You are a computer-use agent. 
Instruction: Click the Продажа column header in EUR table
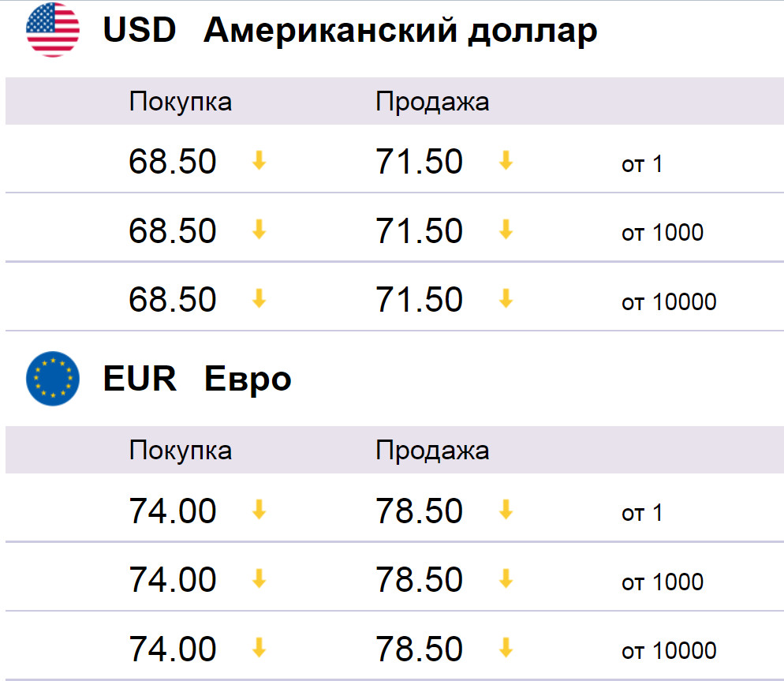tap(432, 451)
